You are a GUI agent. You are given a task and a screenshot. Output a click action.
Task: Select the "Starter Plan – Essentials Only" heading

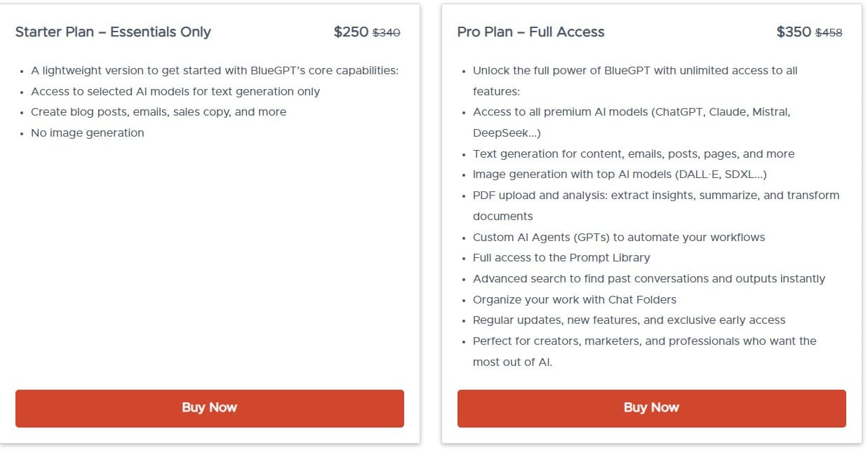(113, 32)
